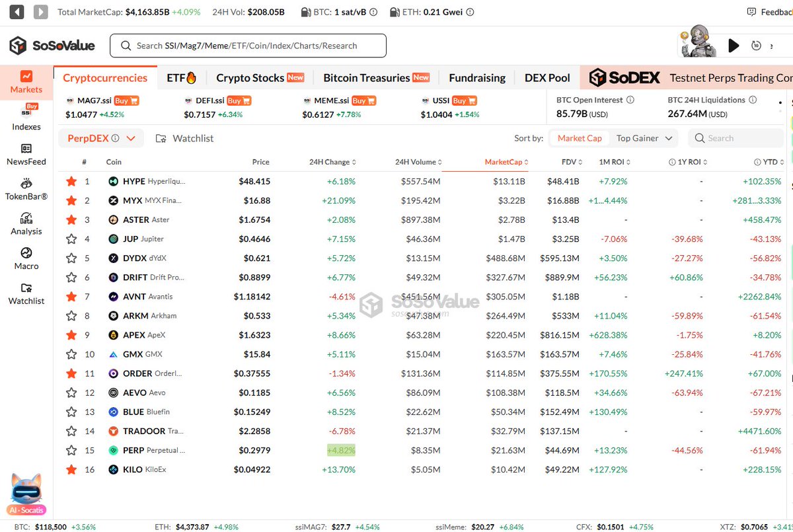Switch to the Fundraising tab
This screenshot has width=793, height=532.
(477, 77)
